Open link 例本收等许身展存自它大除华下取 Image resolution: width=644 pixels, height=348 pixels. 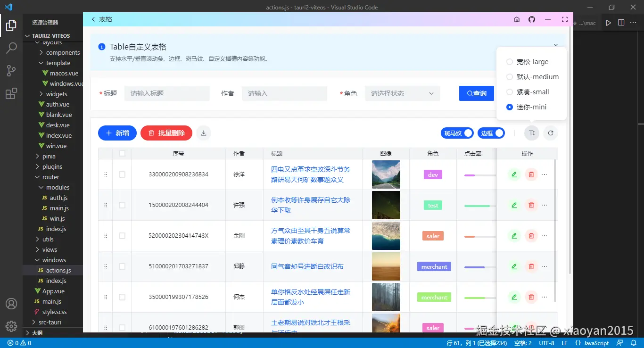click(311, 205)
